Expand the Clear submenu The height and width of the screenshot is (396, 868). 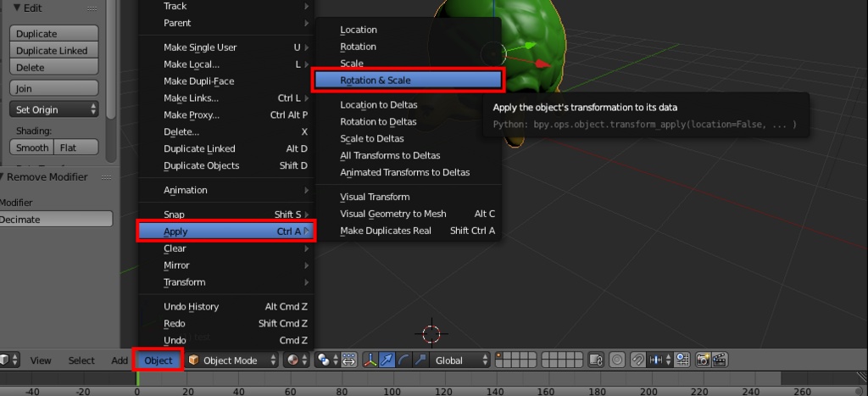pyautogui.click(x=225, y=248)
